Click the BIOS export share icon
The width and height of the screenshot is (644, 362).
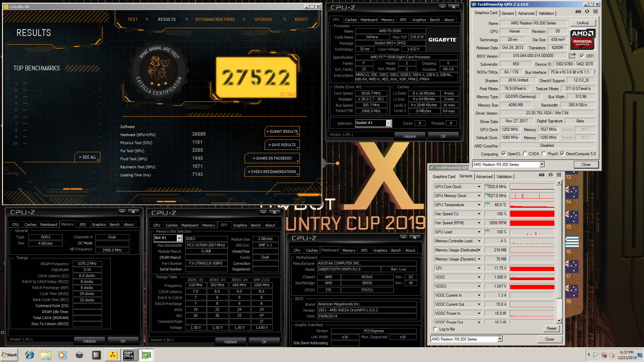[x=572, y=56]
